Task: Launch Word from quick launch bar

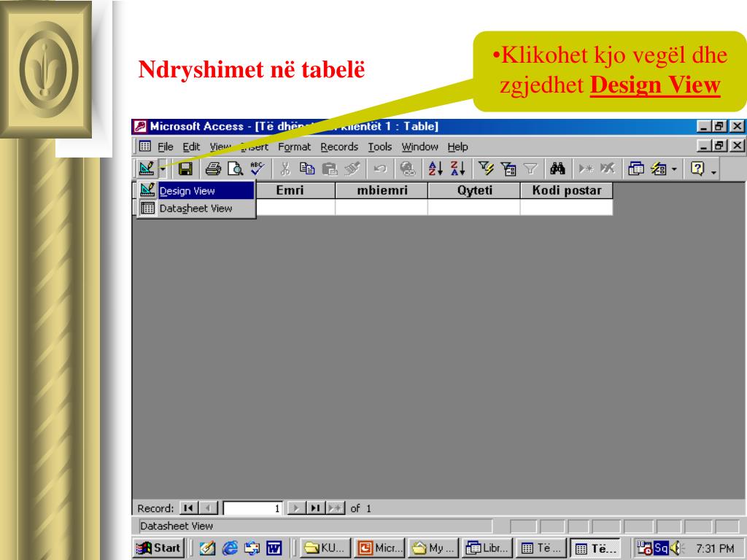Action: click(x=274, y=548)
